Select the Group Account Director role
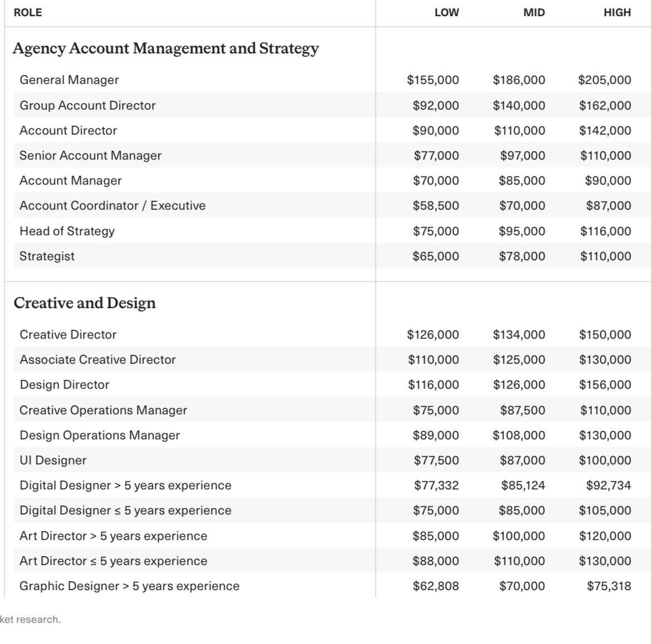 (x=87, y=106)
